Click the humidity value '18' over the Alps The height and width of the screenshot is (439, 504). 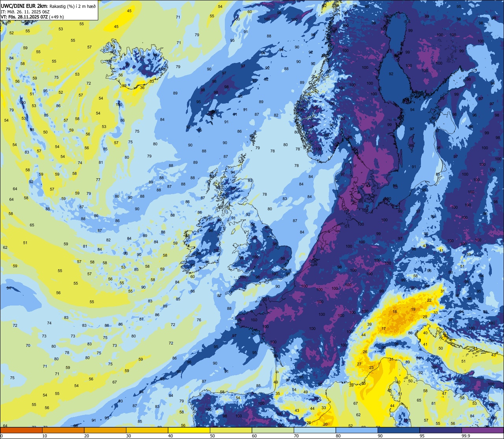[395, 312]
